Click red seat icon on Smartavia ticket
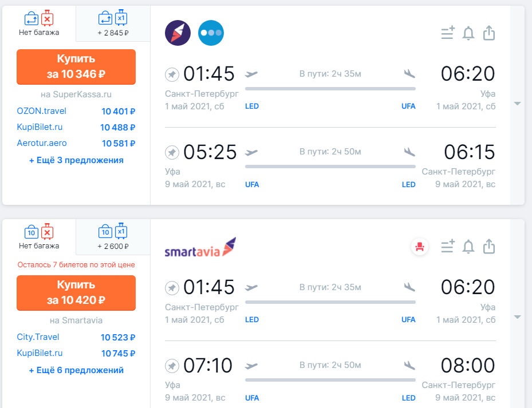The height and width of the screenshot is (408, 532). pos(420,247)
